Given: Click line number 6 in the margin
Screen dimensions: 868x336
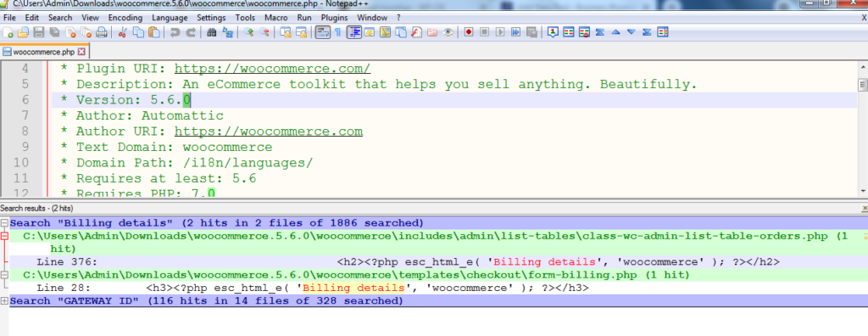Looking at the screenshot, I should click(x=24, y=100).
